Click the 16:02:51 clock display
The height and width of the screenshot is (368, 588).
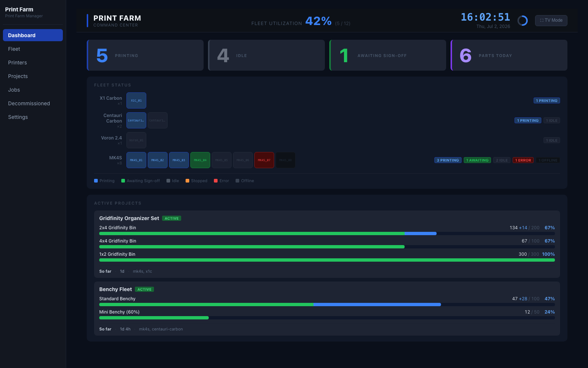tap(485, 17)
